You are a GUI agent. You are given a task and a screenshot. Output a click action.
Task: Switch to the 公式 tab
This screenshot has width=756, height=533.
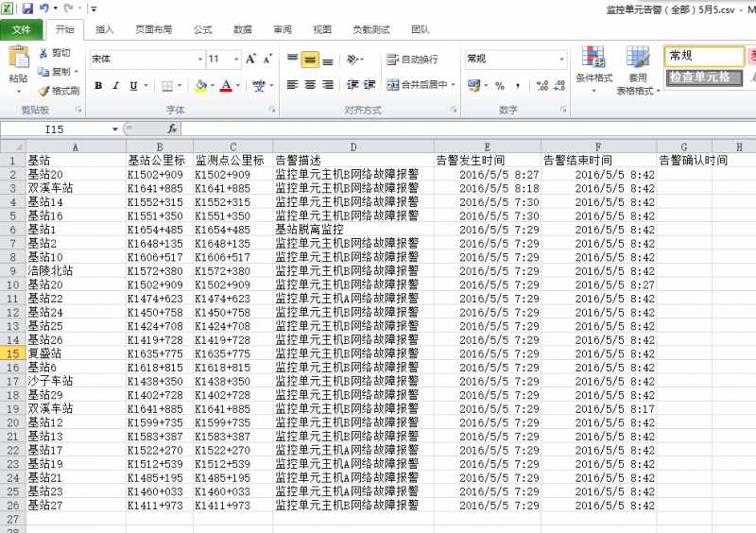click(202, 30)
